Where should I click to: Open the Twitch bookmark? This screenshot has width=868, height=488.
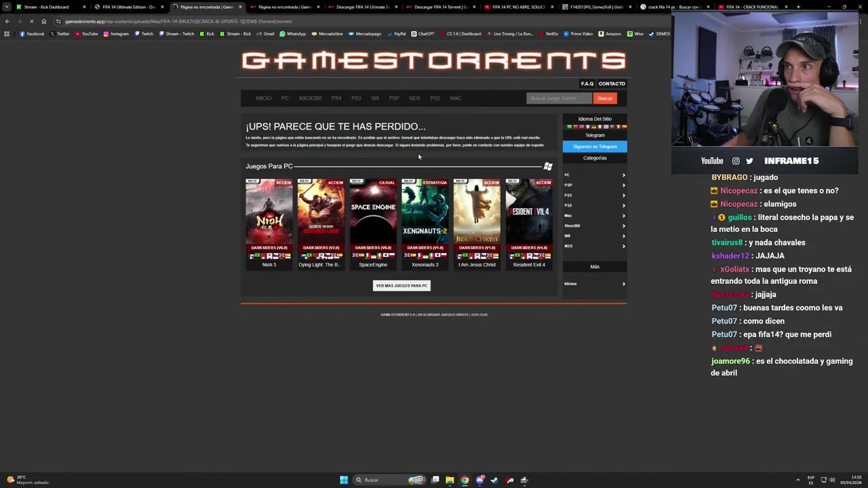coord(144,34)
